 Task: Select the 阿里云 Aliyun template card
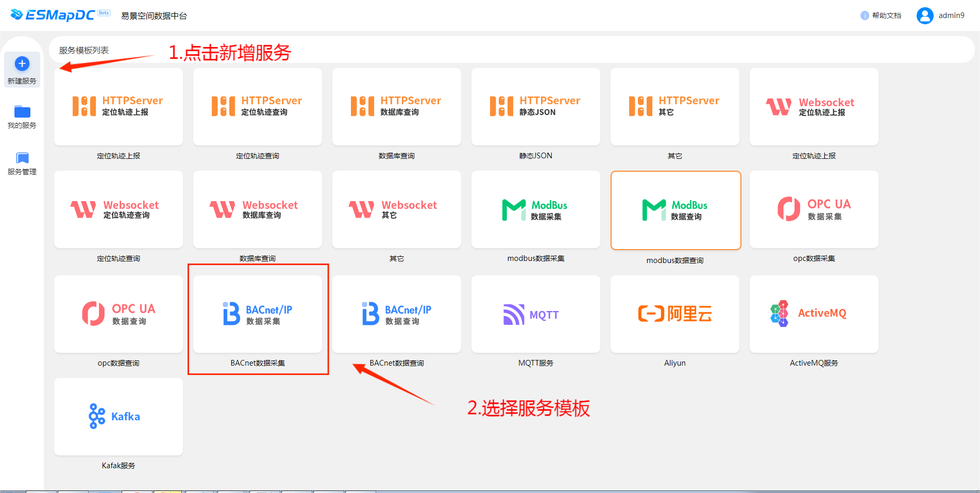coord(675,314)
